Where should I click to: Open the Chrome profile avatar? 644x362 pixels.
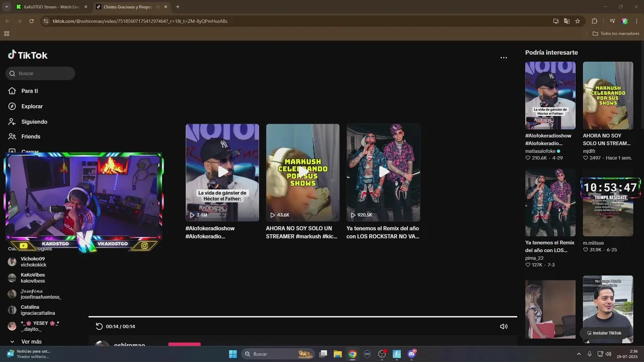click(x=624, y=21)
